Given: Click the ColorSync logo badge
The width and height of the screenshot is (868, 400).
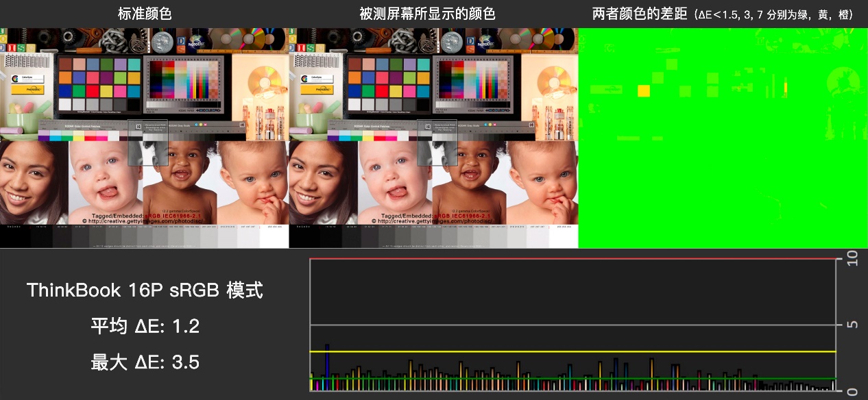Looking at the screenshot, I should (28, 79).
